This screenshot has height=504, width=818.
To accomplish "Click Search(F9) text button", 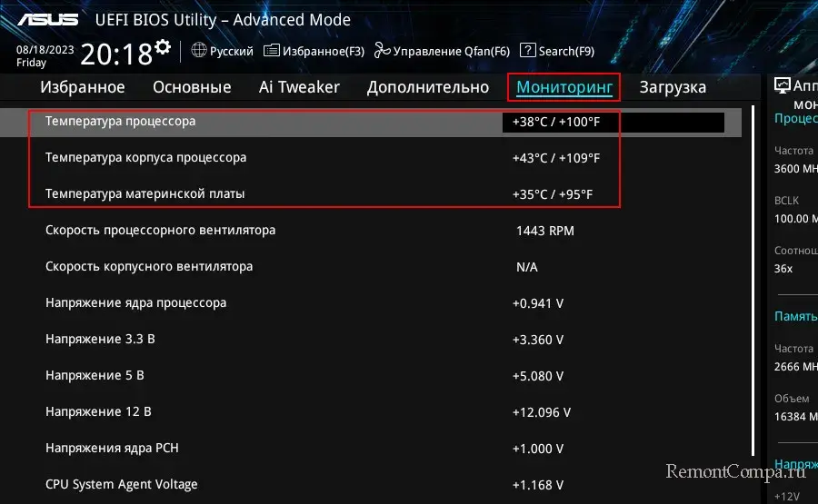I will point(565,51).
